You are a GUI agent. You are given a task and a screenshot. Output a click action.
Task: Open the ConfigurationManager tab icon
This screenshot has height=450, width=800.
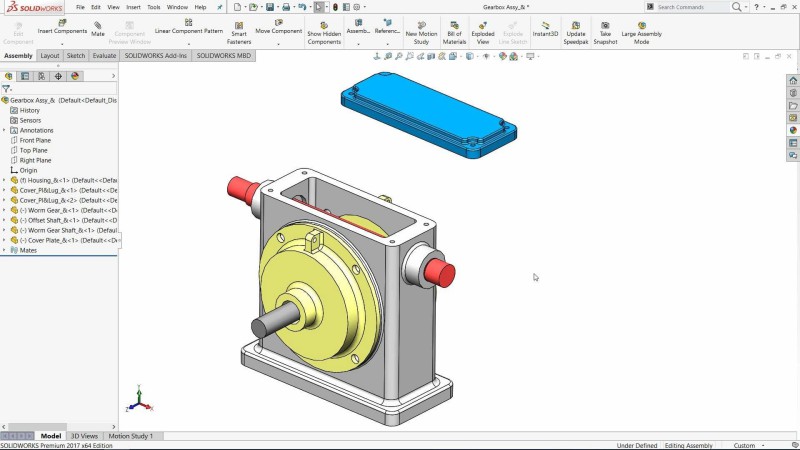[x=41, y=76]
